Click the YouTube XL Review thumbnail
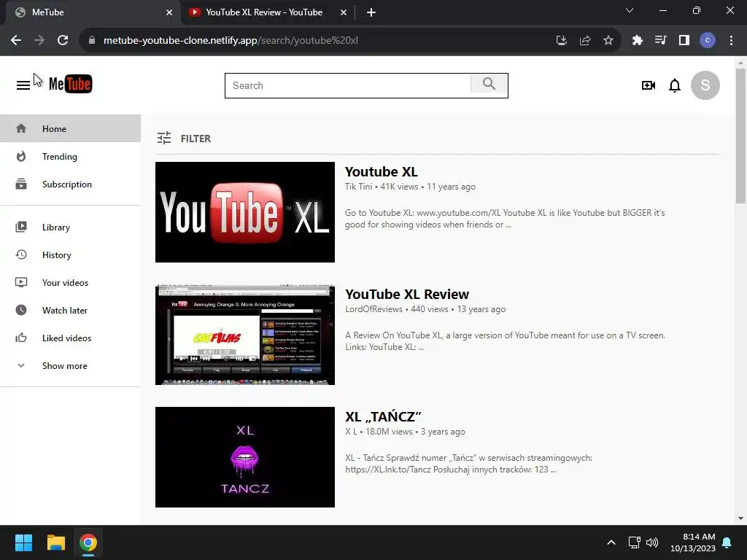 click(x=245, y=334)
